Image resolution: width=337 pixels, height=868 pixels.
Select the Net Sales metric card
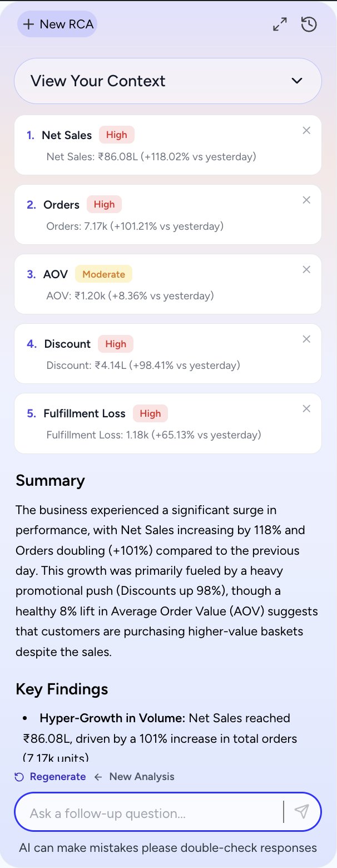pos(167,146)
